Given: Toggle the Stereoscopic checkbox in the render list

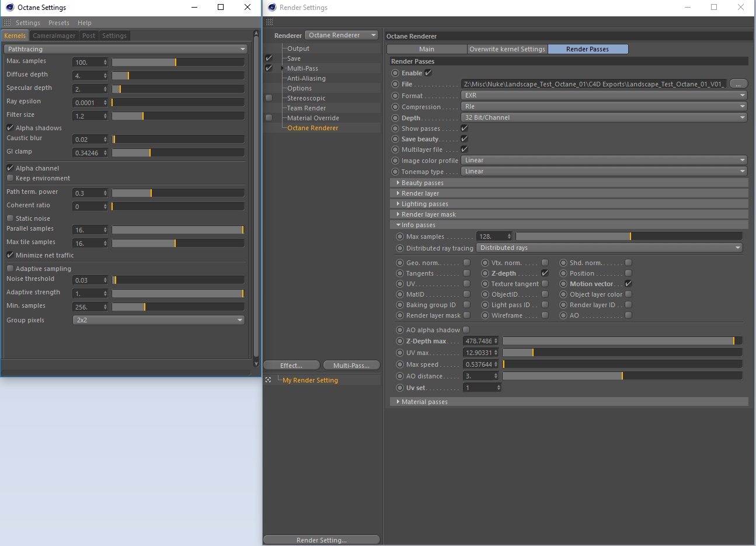Looking at the screenshot, I should [269, 98].
